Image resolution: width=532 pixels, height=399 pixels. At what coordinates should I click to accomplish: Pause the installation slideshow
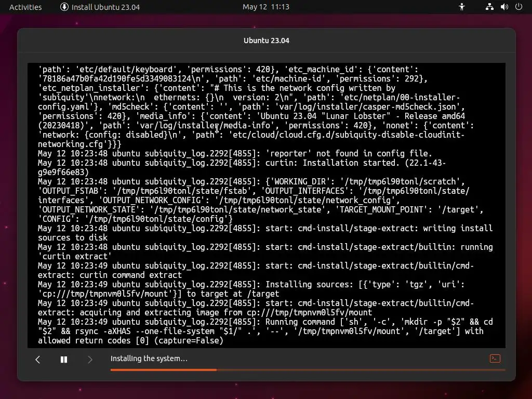click(x=64, y=360)
